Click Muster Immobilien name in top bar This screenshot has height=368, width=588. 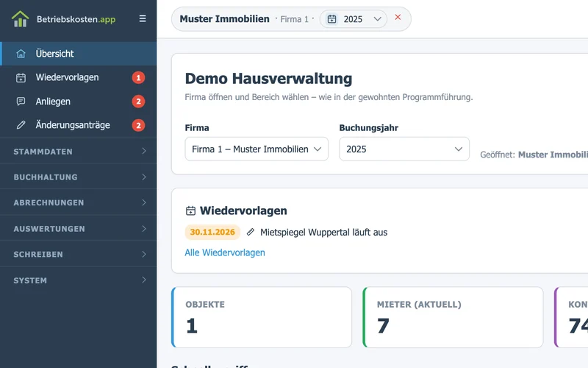(x=224, y=19)
